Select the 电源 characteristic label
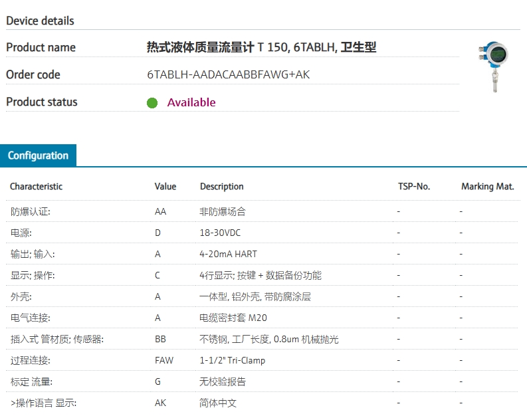This screenshot has height=420, width=527. click(x=21, y=233)
